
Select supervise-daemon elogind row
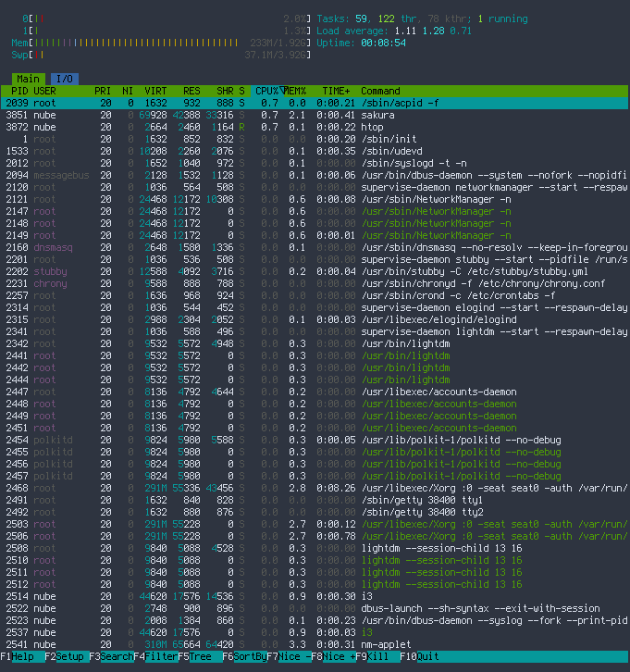point(315,307)
